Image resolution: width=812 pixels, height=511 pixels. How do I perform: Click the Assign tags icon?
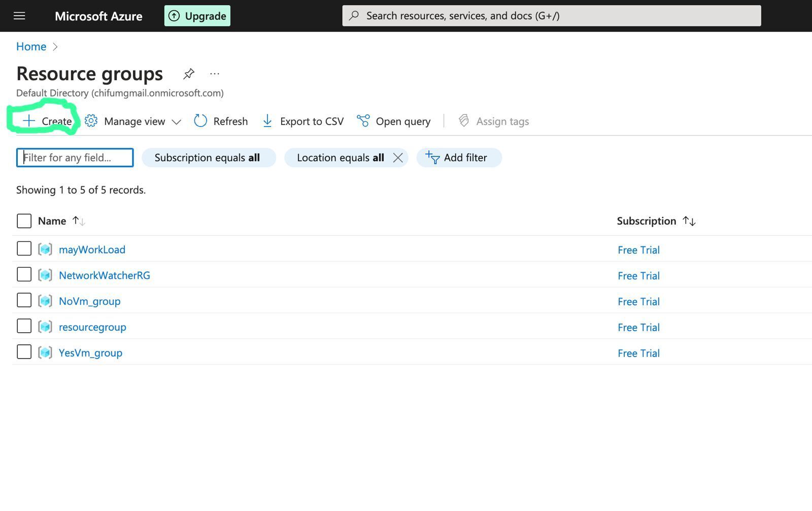[463, 121]
